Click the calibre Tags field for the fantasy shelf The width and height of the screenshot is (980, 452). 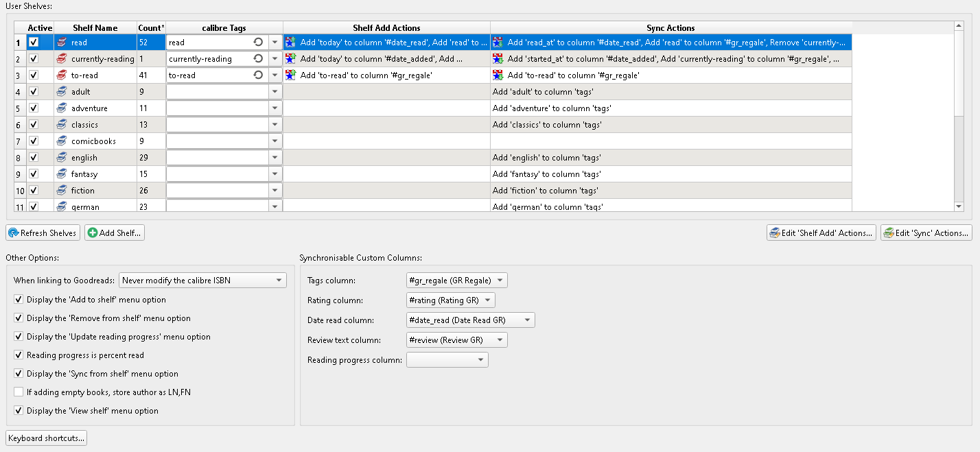tap(217, 174)
